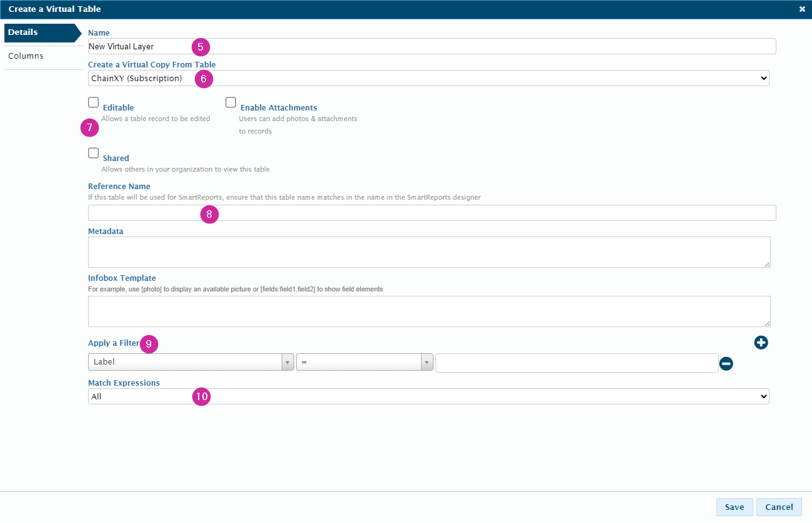812x523 pixels.
Task: Open the equals operator dropdown
Action: point(364,362)
